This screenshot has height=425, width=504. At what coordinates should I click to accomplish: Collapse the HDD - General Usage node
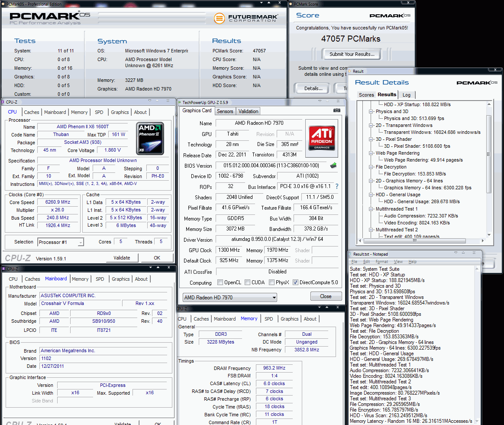point(371,195)
